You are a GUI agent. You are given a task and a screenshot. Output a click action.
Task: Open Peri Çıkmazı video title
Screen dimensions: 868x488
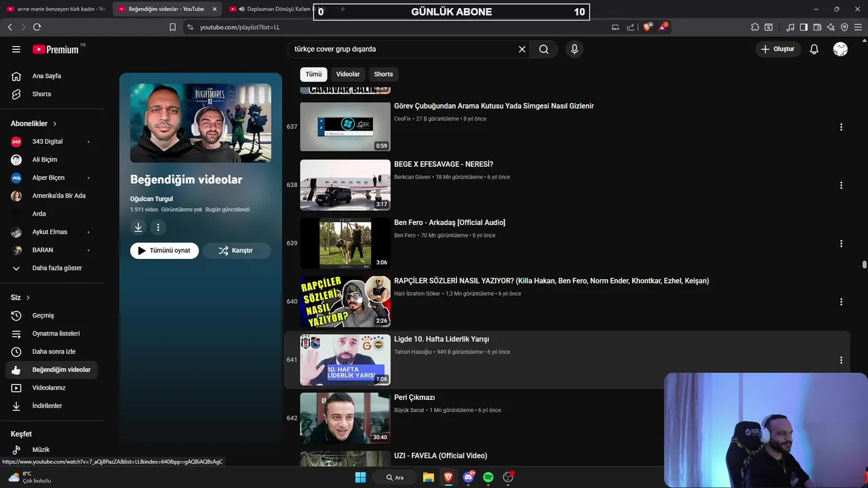click(414, 397)
